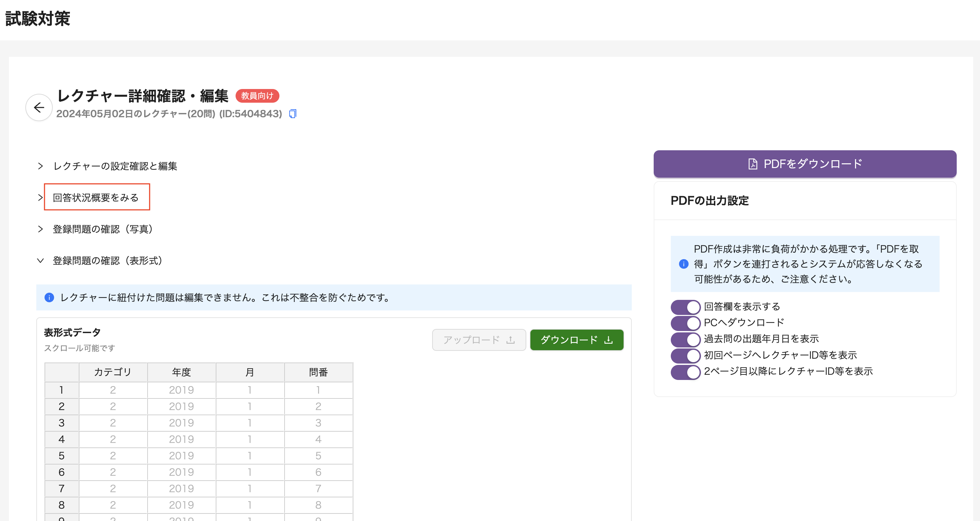Expand 回答状況概要をみる section

tap(96, 198)
